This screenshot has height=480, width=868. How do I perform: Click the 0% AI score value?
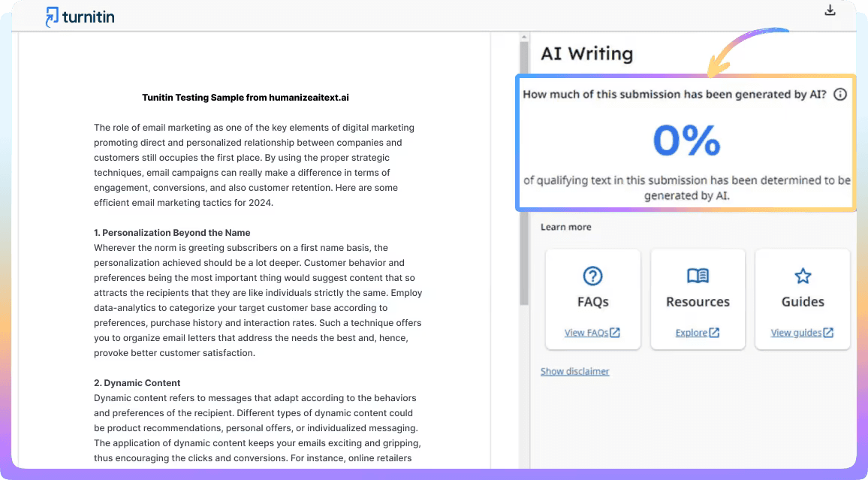(x=686, y=140)
